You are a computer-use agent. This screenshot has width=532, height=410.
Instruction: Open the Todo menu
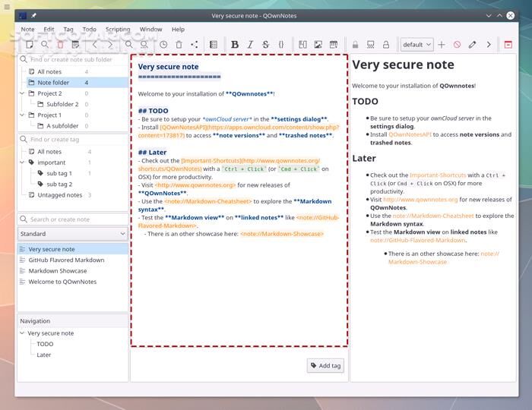89,29
